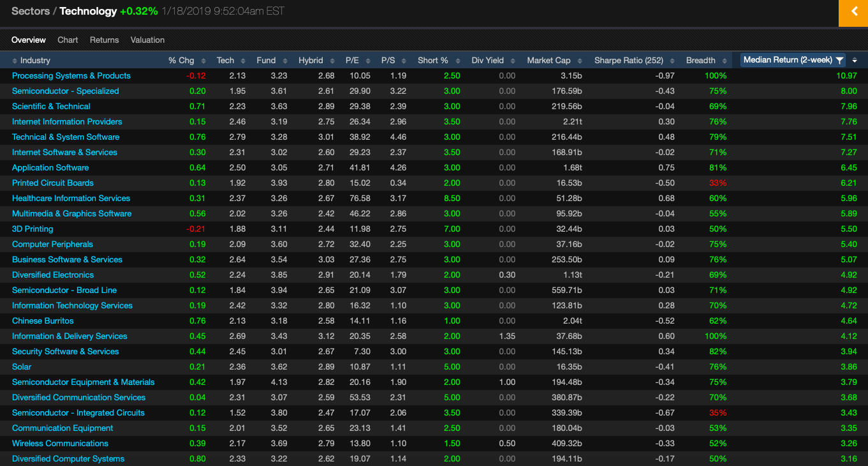Click the 2.21t market cap value
The image size is (868, 466).
(x=572, y=121)
